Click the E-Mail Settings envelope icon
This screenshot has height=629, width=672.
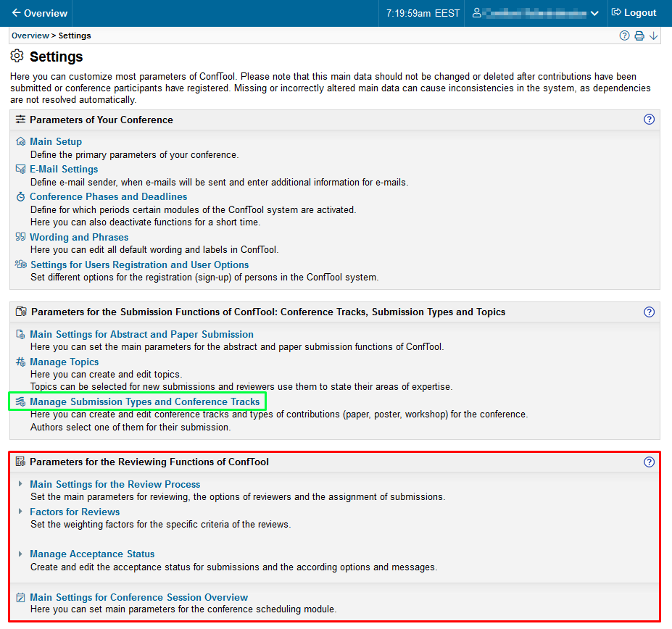click(x=20, y=169)
